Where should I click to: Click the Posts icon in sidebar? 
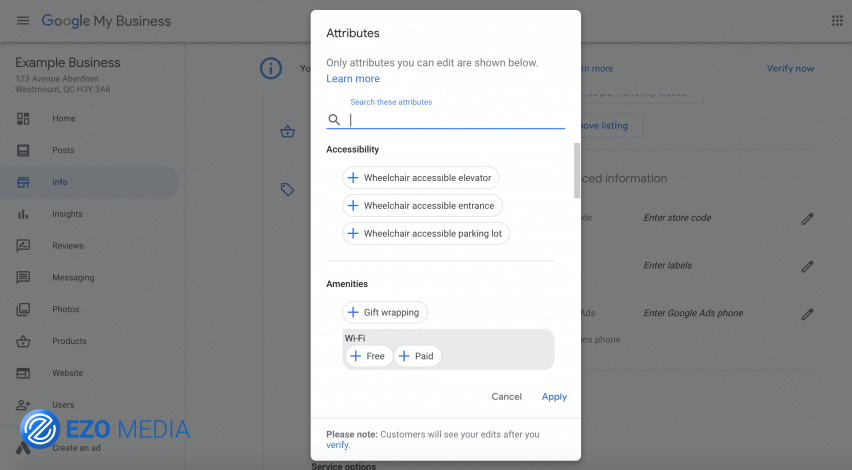[23, 150]
